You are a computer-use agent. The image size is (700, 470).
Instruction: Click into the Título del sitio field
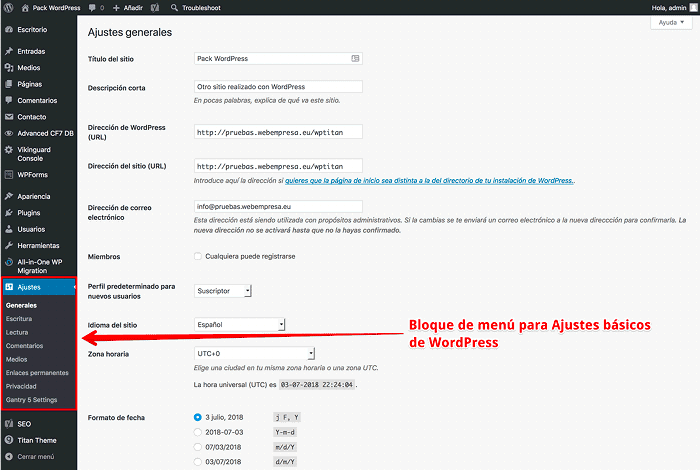tap(278, 58)
